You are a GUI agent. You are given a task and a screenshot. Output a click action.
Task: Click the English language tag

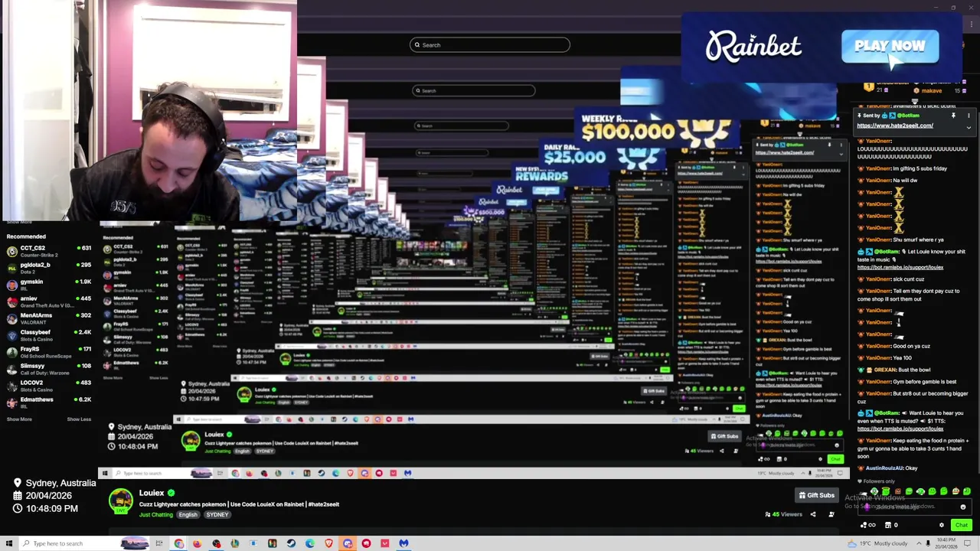click(x=188, y=514)
